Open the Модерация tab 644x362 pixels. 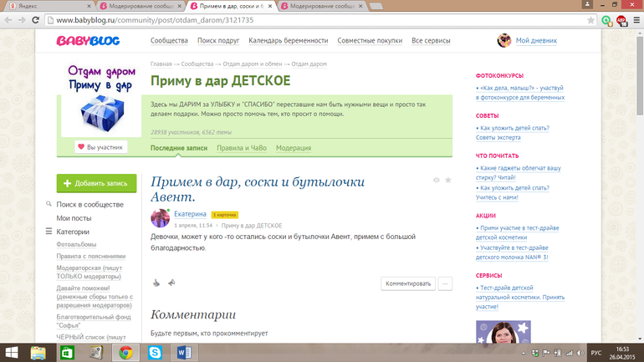294,148
